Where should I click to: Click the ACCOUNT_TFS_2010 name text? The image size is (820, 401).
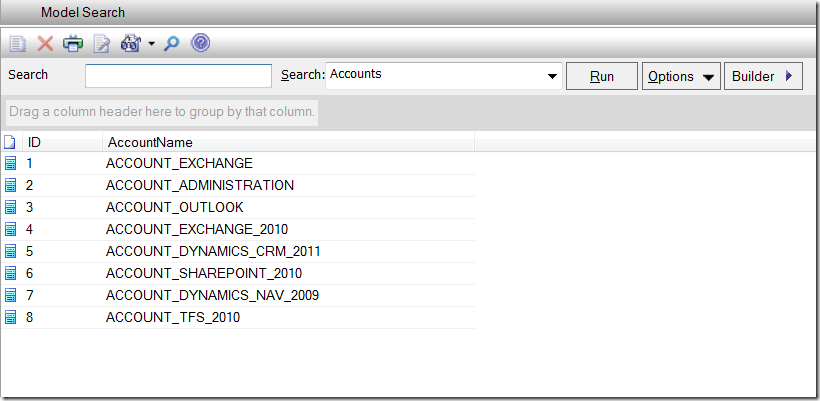pos(173,317)
